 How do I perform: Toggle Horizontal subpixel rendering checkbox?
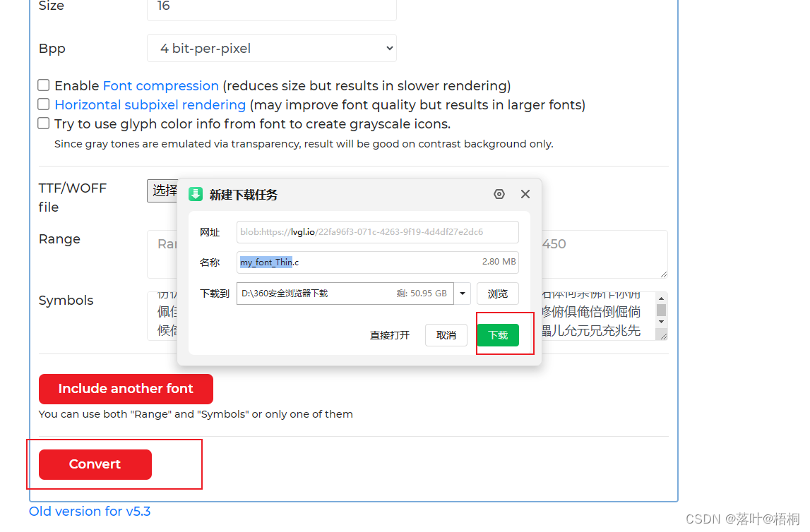tap(43, 104)
